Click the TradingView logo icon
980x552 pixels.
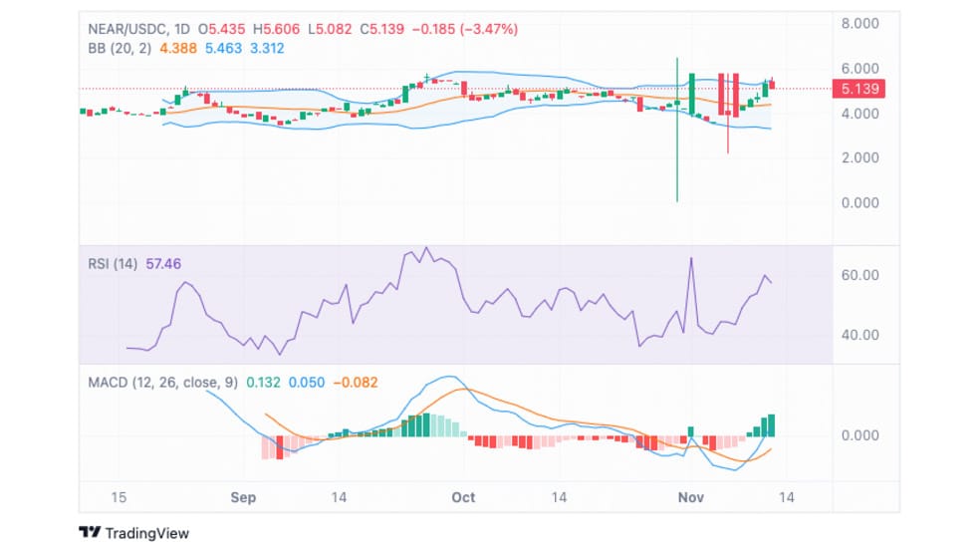(90, 533)
